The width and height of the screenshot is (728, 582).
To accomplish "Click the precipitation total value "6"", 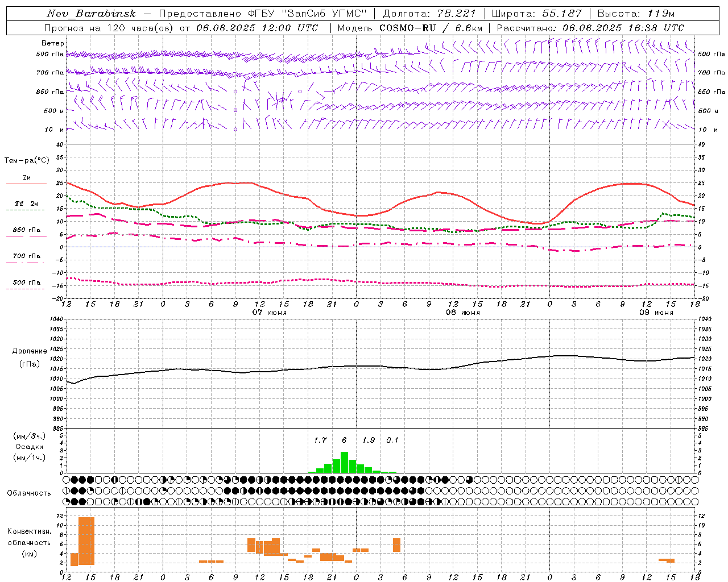I will click(x=344, y=440).
